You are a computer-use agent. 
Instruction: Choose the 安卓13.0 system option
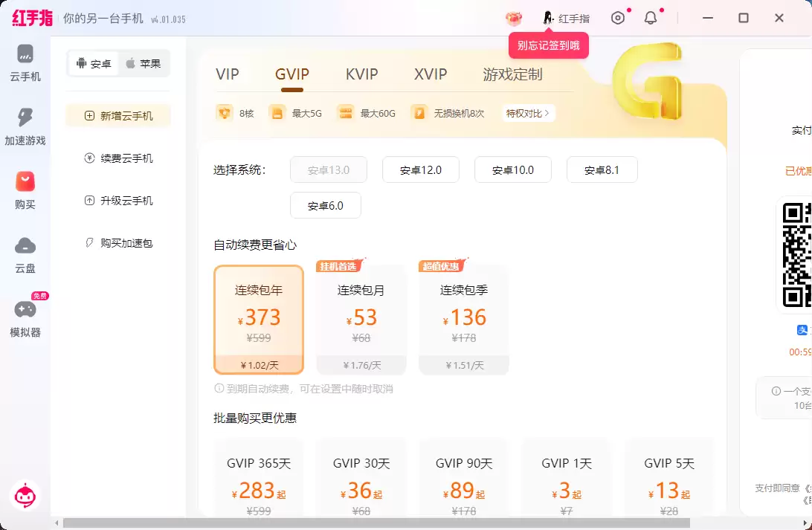point(329,169)
